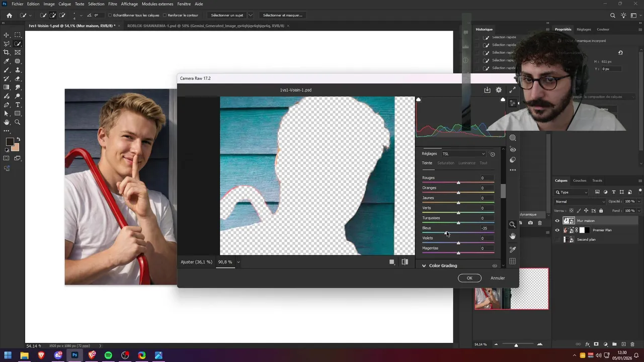The width and height of the screenshot is (644, 362).
Task: Select the Pen tool
Action: point(7,105)
